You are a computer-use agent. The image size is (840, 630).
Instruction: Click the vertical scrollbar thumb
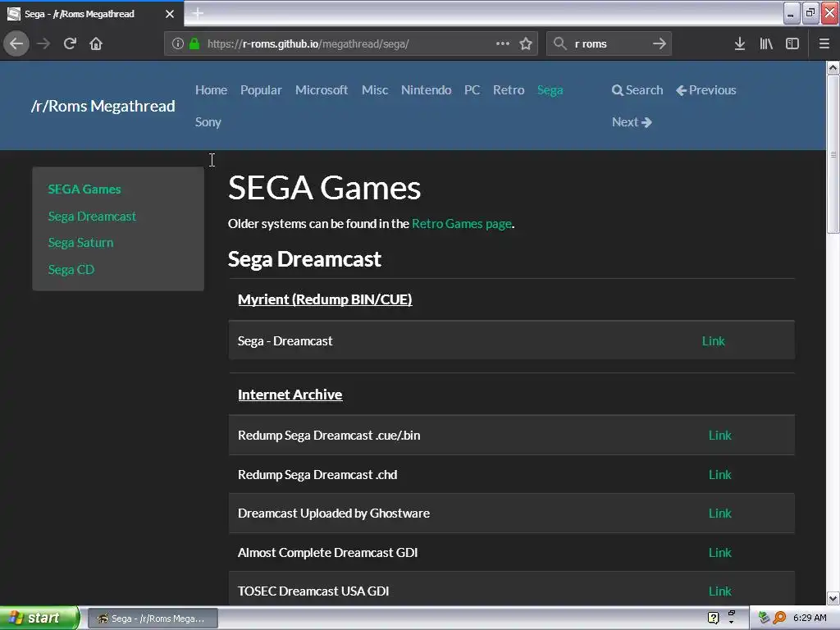(x=833, y=154)
